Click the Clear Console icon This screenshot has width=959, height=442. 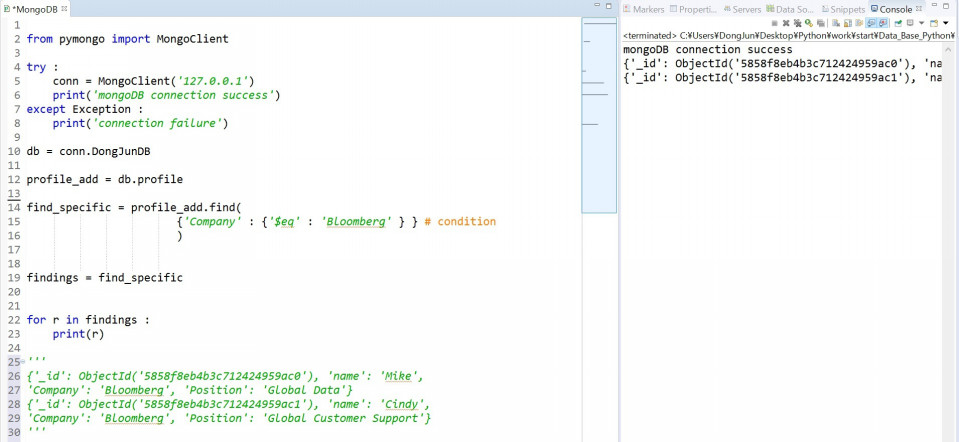[835, 23]
